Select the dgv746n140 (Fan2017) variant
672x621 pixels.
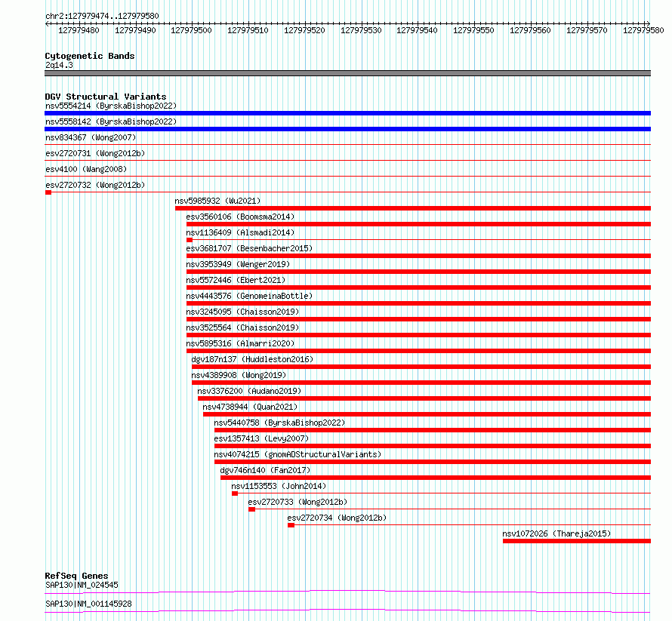pos(265,470)
